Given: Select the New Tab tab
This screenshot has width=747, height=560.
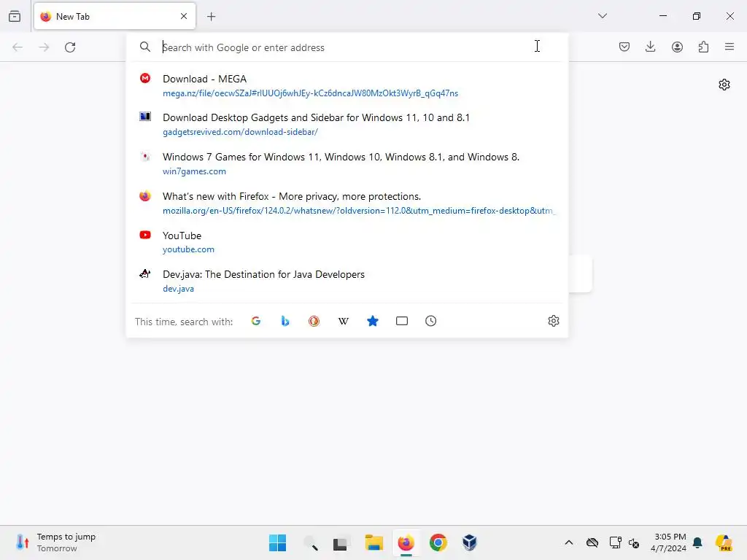Looking at the screenshot, I should [x=115, y=16].
